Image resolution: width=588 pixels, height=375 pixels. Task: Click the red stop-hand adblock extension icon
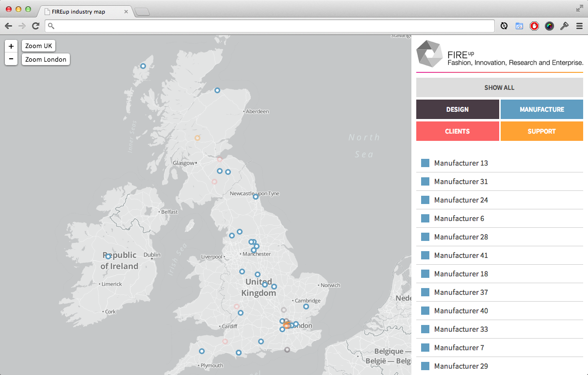pos(534,26)
